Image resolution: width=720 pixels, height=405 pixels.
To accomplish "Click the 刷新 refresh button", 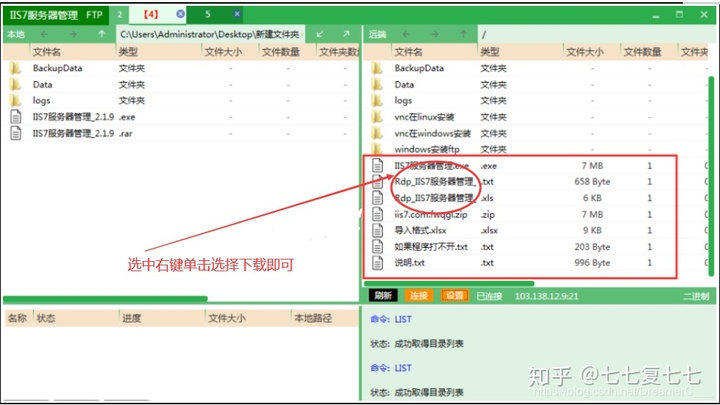I will coord(383,296).
